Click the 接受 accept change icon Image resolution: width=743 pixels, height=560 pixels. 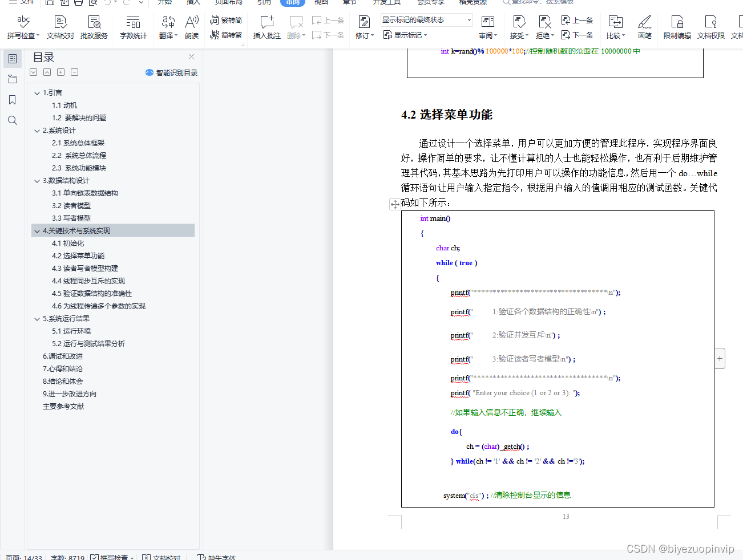click(519, 22)
